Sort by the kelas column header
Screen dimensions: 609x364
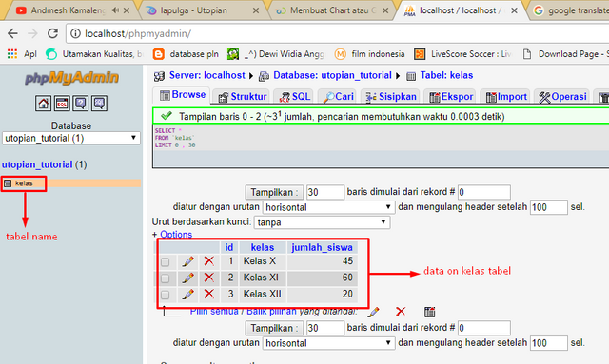(263, 247)
